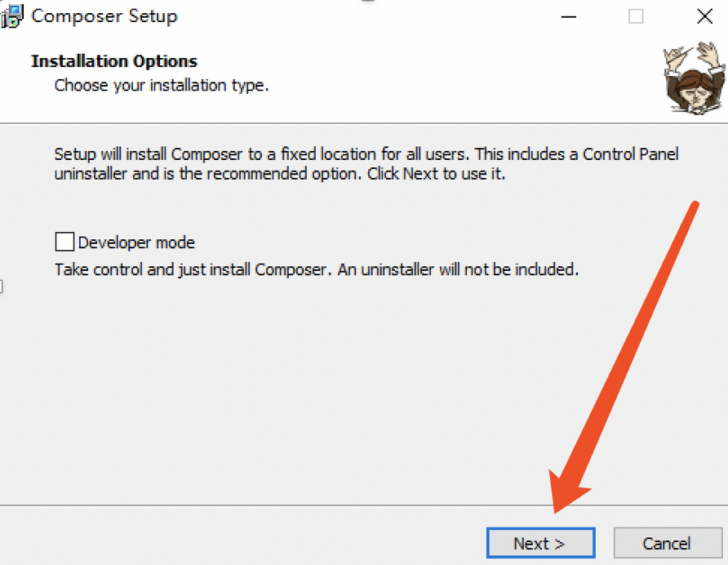728x565 pixels.
Task: Click the 'Click Next to use it' sentence
Action: pos(436,174)
